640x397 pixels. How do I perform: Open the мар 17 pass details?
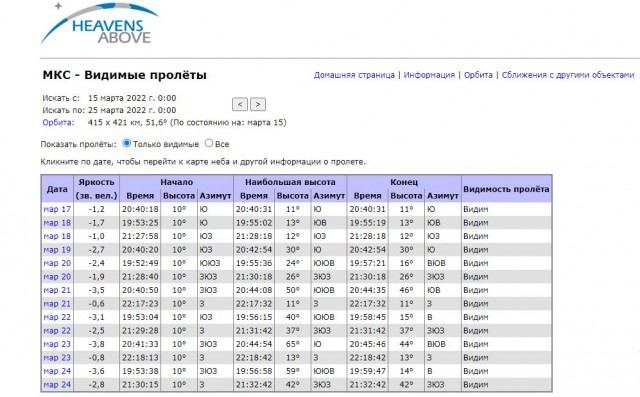click(x=57, y=209)
